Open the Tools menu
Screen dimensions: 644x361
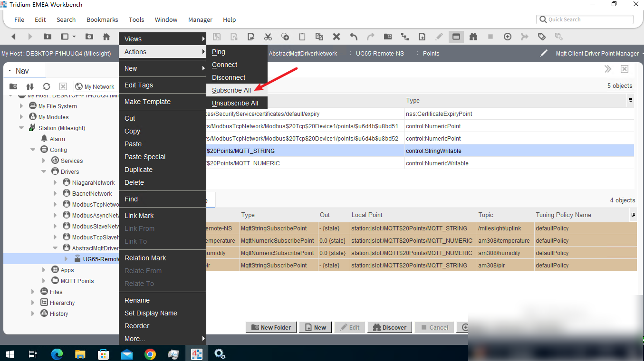click(x=136, y=19)
